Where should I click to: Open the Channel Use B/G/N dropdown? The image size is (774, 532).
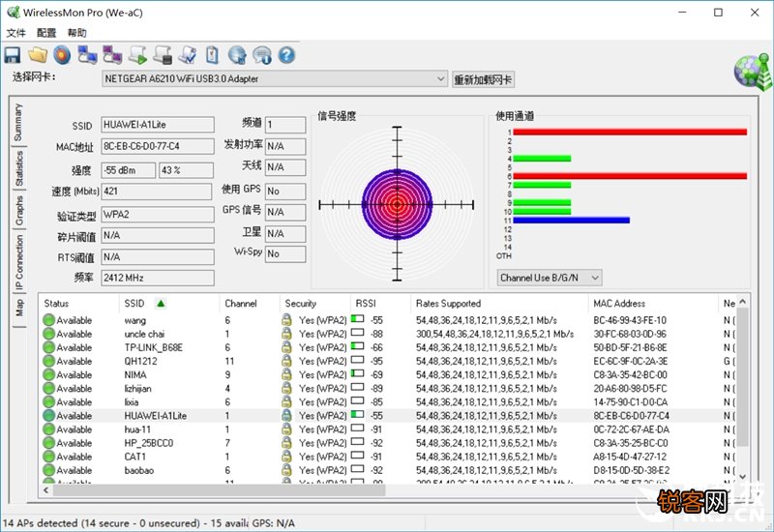pyautogui.click(x=549, y=278)
